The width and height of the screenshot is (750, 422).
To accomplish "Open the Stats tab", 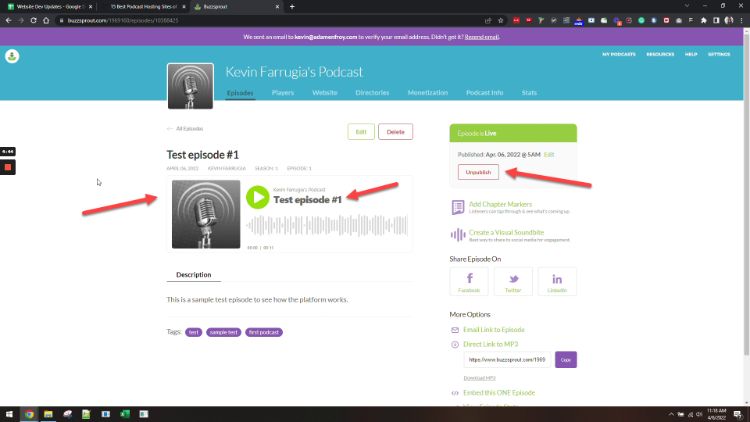I will point(529,93).
